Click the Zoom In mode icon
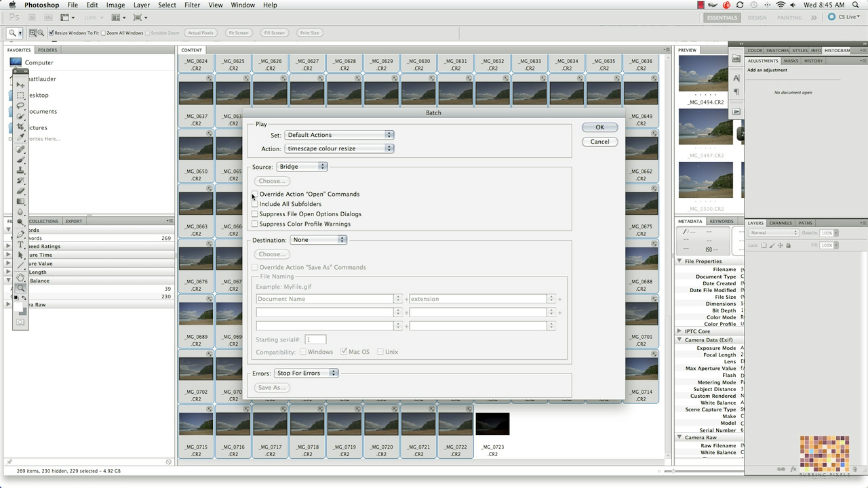Viewport: 868px width, 488px height. [x=33, y=33]
